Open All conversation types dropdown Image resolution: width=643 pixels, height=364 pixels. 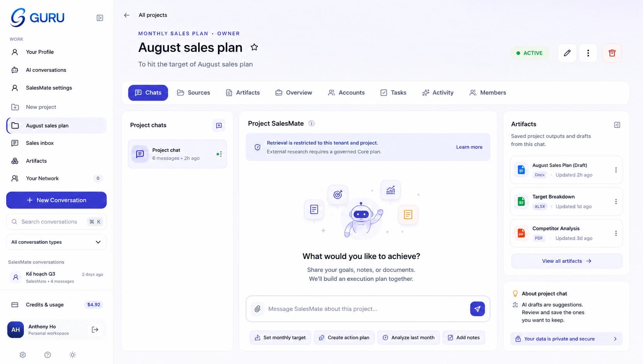pyautogui.click(x=56, y=242)
